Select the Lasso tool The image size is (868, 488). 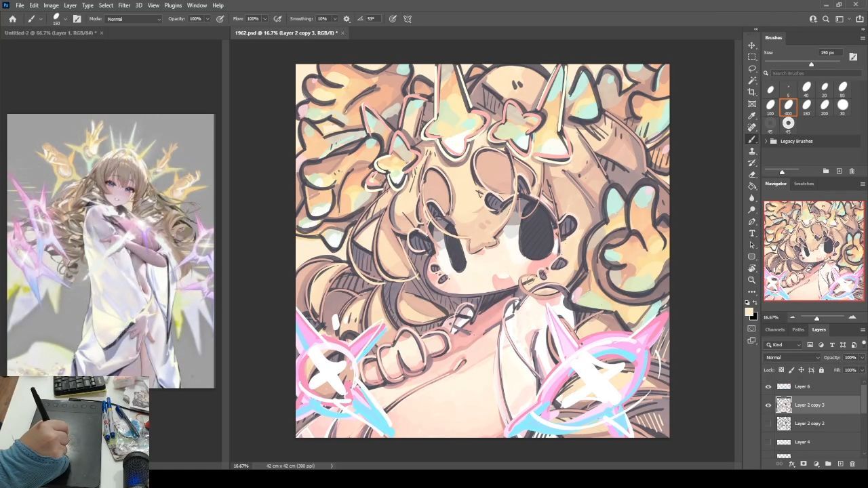point(751,68)
